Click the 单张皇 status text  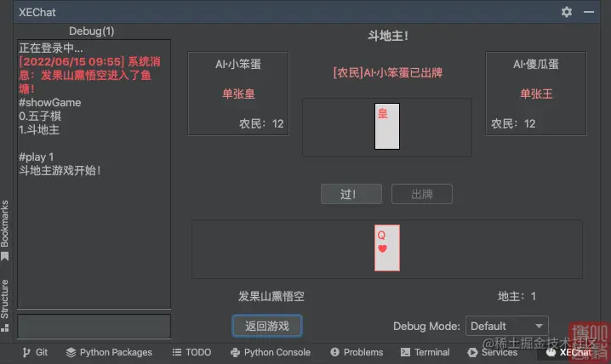click(238, 94)
